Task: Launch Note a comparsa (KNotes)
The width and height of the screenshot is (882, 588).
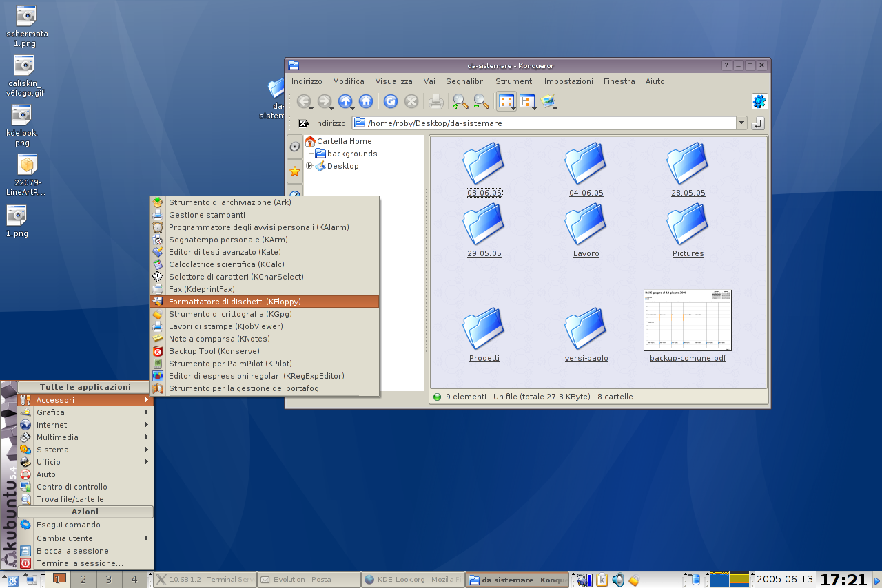Action: click(264, 339)
